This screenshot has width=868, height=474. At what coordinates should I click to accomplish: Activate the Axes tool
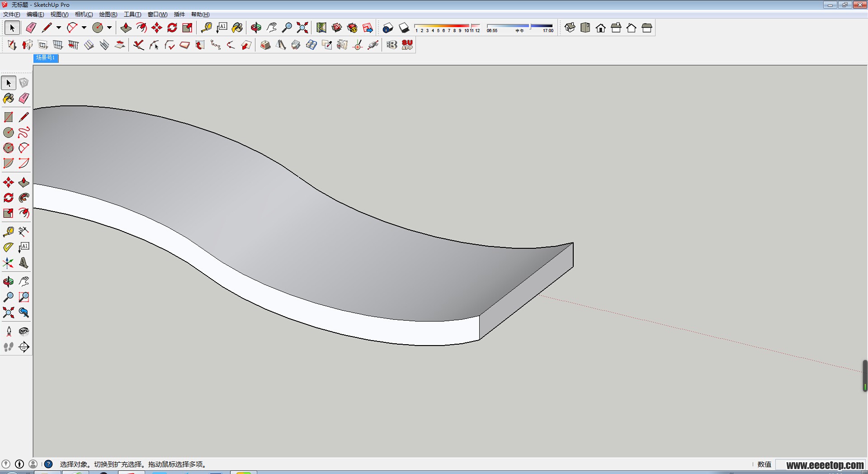[9, 263]
